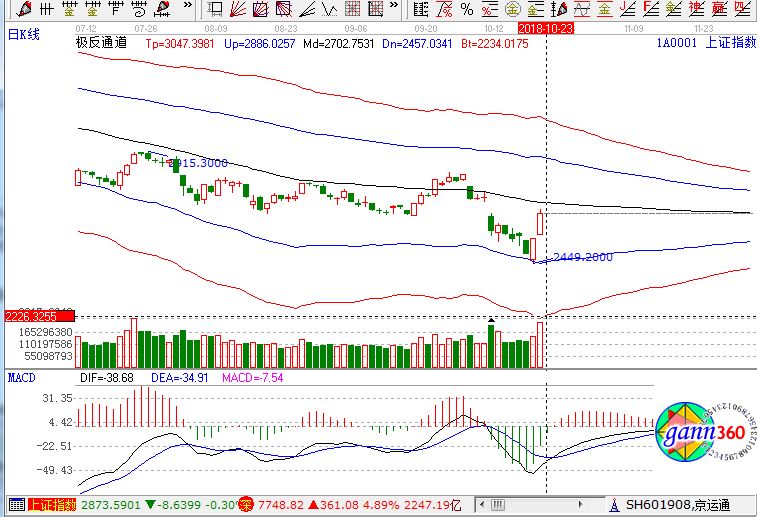Click the Gann fan lines tool icon
Image resolution: width=757 pixels, height=517 pixels.
click(237, 9)
